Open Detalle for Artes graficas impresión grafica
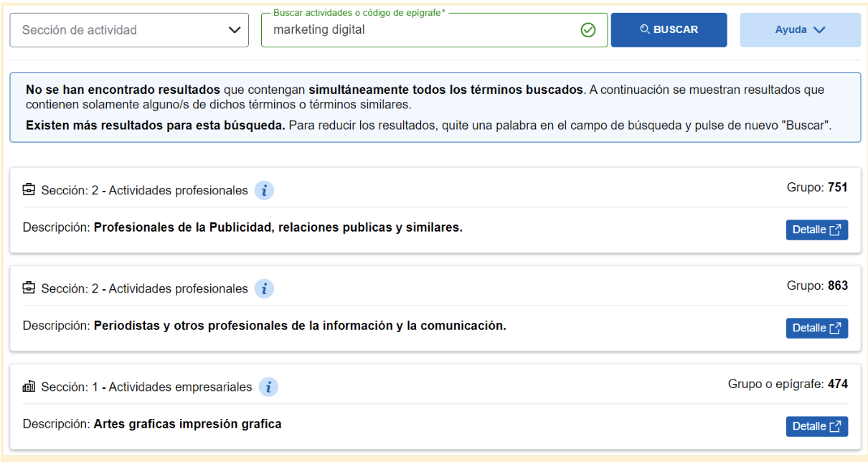This screenshot has height=462, width=868. pyautogui.click(x=817, y=426)
